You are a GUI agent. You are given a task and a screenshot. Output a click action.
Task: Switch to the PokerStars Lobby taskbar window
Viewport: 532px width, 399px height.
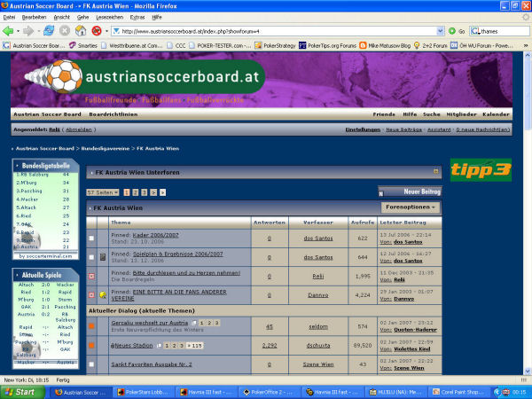pyautogui.click(x=143, y=392)
